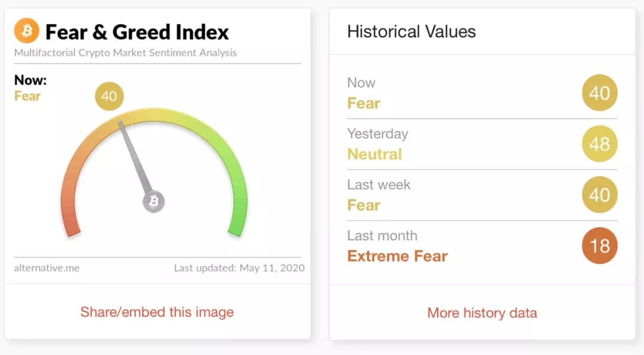Click the 40 value bubble above gauge

tap(109, 96)
